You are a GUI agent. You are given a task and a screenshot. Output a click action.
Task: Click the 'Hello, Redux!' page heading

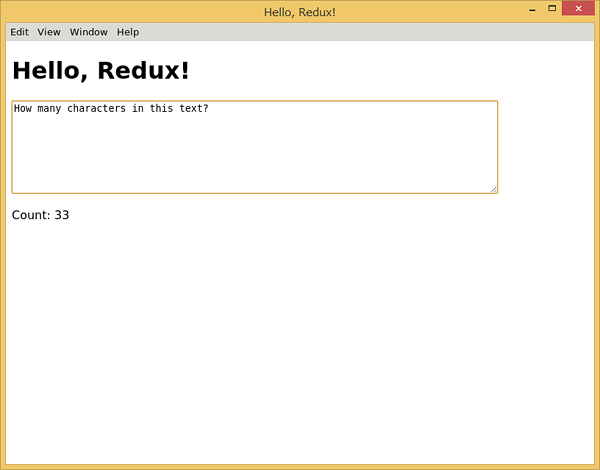[101, 71]
